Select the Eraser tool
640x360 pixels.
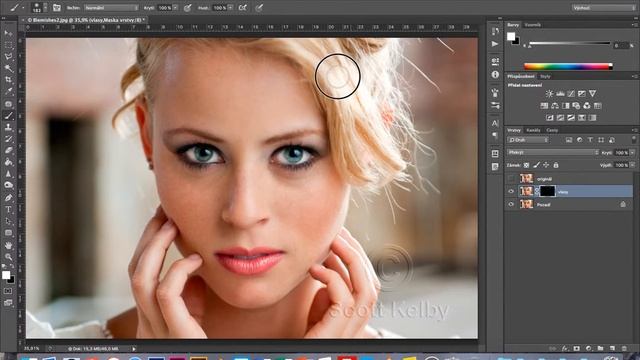8,151
